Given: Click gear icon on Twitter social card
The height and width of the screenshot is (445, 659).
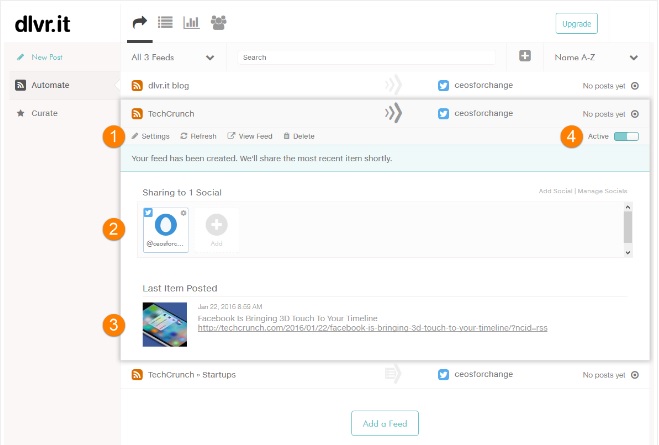Looking at the screenshot, I should point(184,213).
